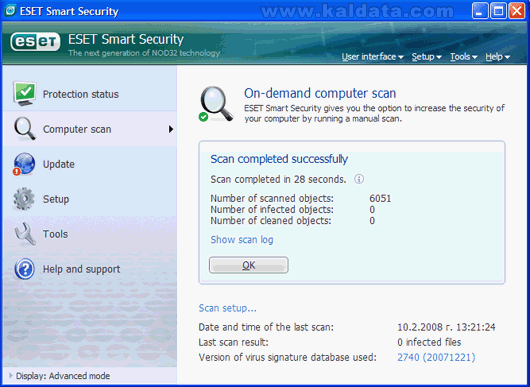Click the Protection status monitor icon
Screen dimensions: 530x387
[24, 94]
